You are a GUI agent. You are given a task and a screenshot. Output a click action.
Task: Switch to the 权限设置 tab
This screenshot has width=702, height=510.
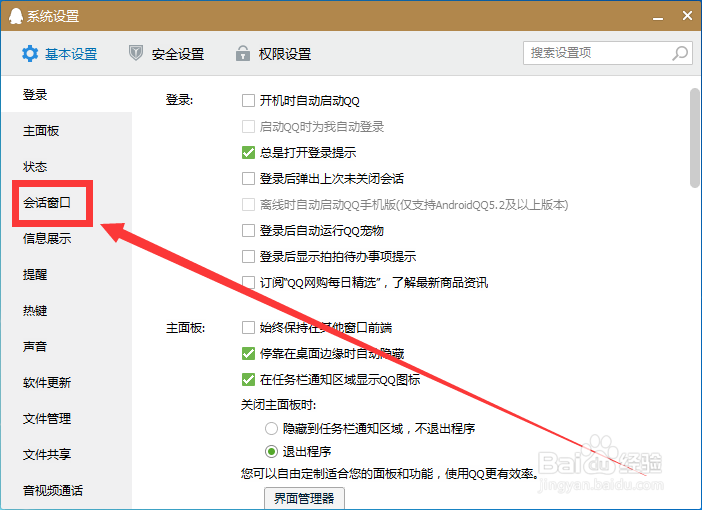pyautogui.click(x=274, y=54)
